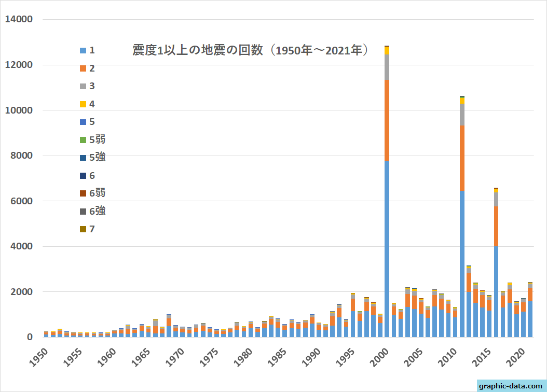Click the blue legend swatch for intensity 1

tap(82, 50)
